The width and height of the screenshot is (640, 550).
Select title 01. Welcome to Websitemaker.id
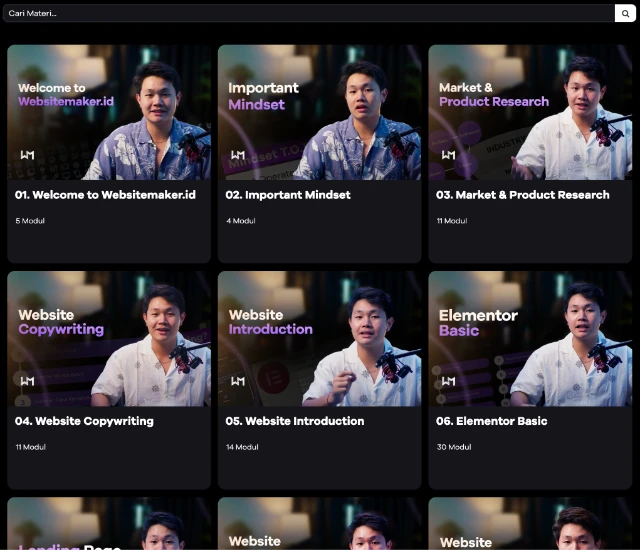tap(105, 195)
